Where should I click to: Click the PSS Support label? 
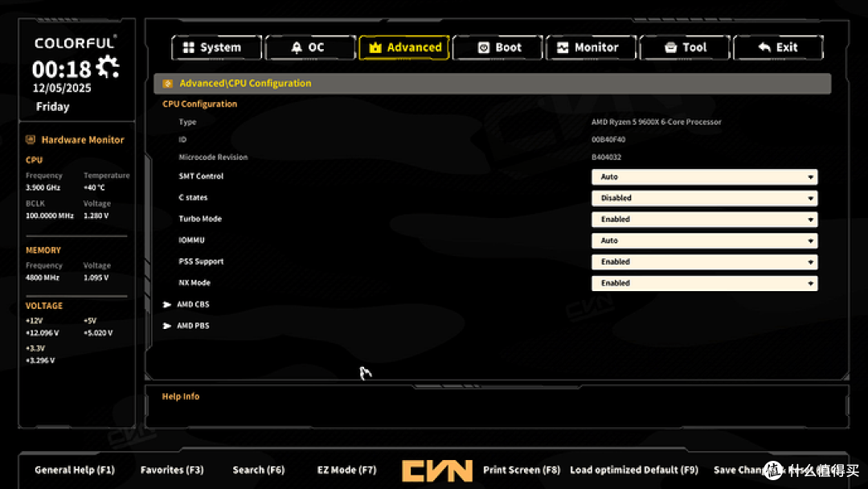pyautogui.click(x=201, y=261)
